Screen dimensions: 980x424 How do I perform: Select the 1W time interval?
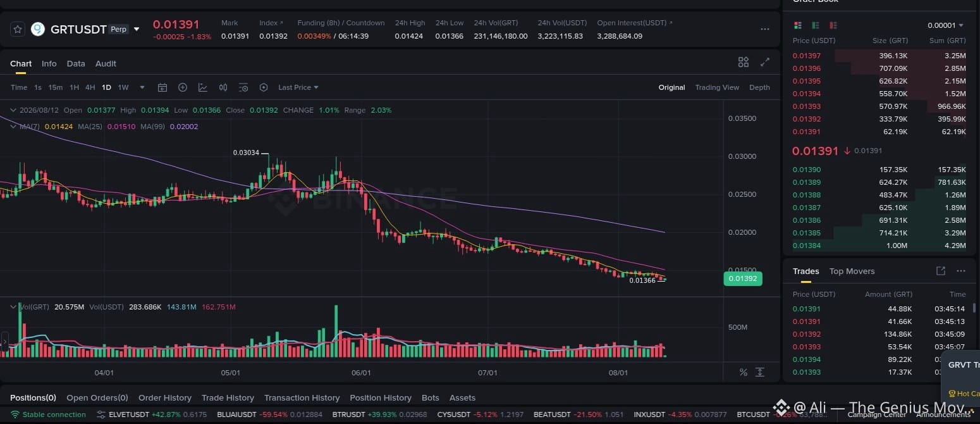(x=123, y=87)
